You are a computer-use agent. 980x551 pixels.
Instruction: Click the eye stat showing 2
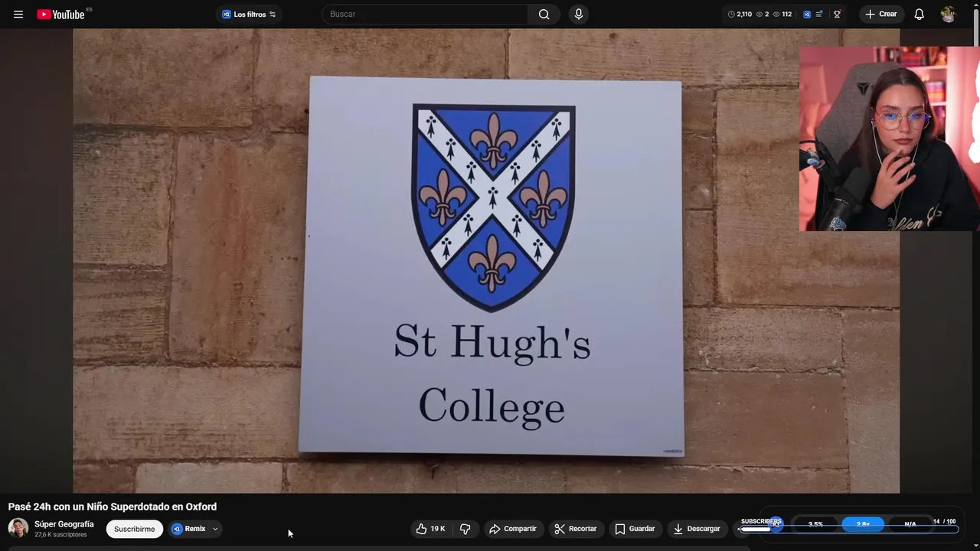click(x=763, y=14)
